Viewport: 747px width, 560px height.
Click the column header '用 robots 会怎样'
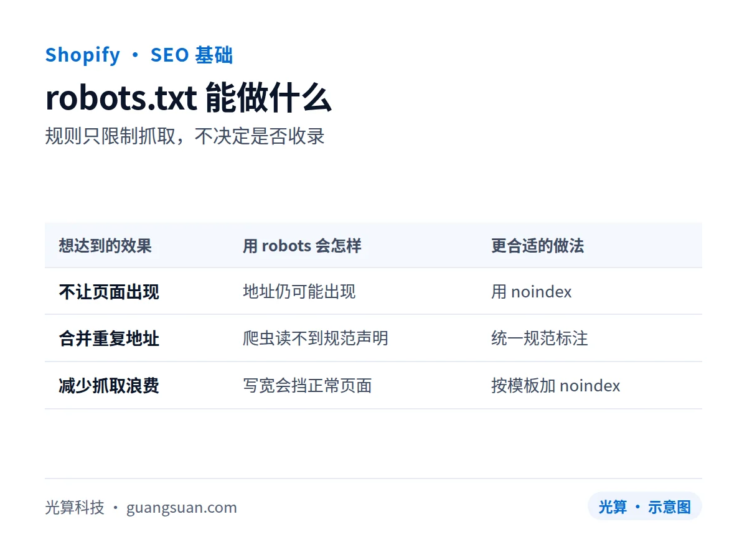click(302, 246)
